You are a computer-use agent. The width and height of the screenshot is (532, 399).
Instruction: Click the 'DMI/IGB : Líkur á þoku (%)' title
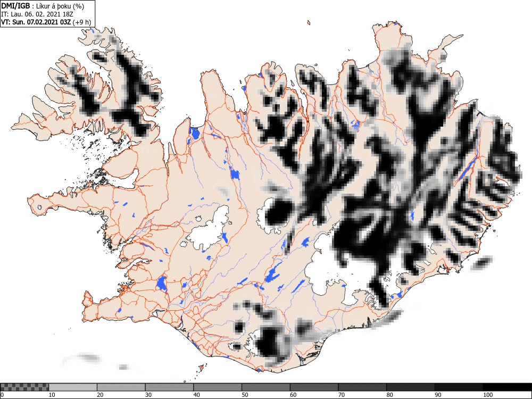(x=43, y=6)
